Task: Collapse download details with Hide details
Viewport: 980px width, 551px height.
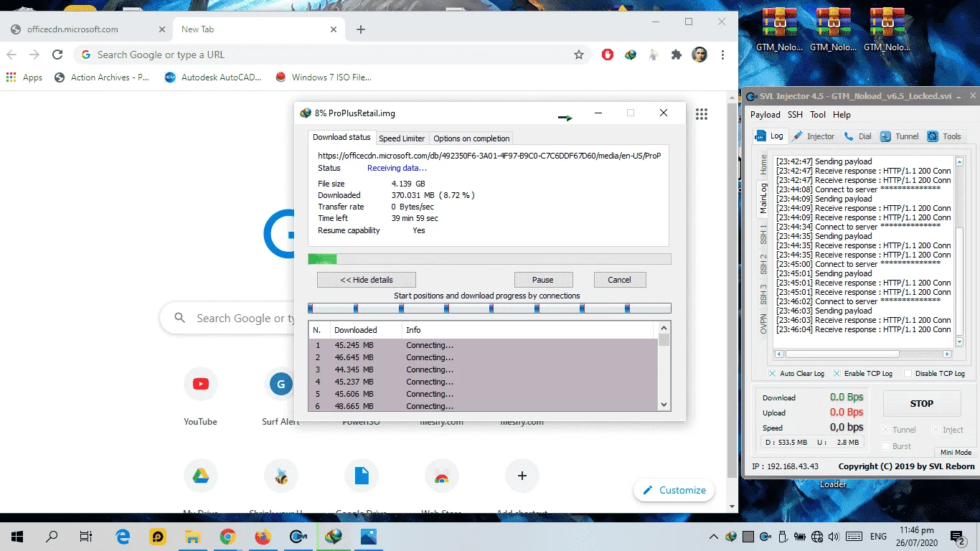Action: [x=366, y=280]
